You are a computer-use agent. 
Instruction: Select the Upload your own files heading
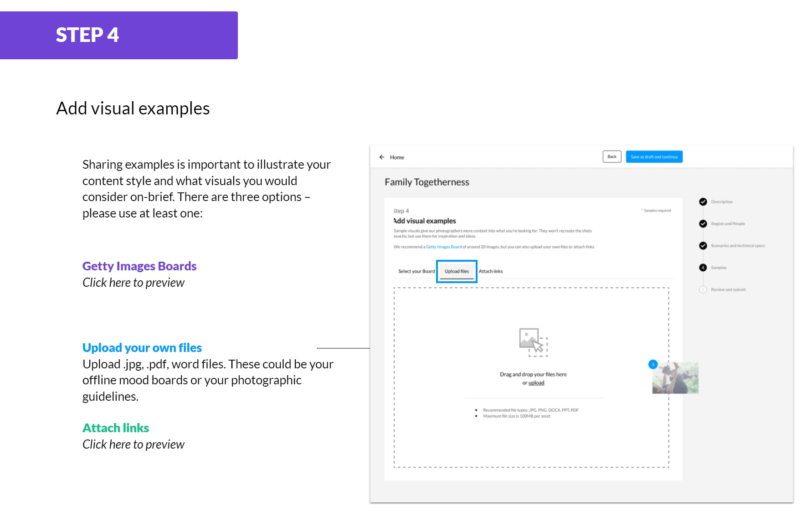click(x=142, y=348)
